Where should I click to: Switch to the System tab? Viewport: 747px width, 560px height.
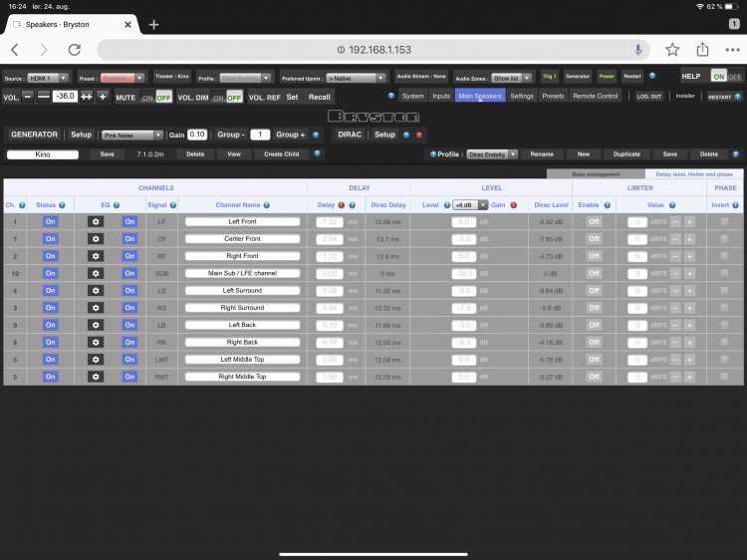coord(412,97)
